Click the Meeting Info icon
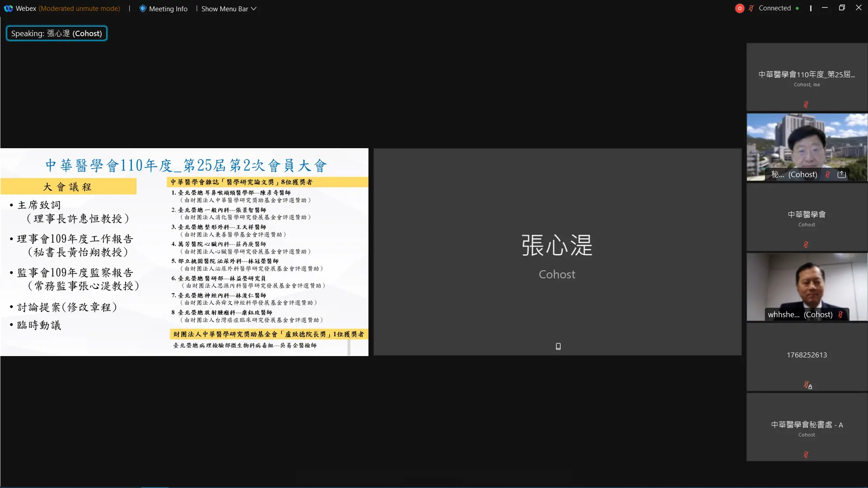The image size is (868, 488). pyautogui.click(x=142, y=8)
